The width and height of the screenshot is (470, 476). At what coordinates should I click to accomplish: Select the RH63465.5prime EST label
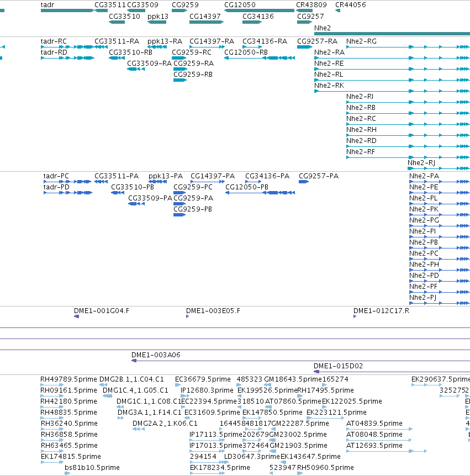(x=69, y=445)
